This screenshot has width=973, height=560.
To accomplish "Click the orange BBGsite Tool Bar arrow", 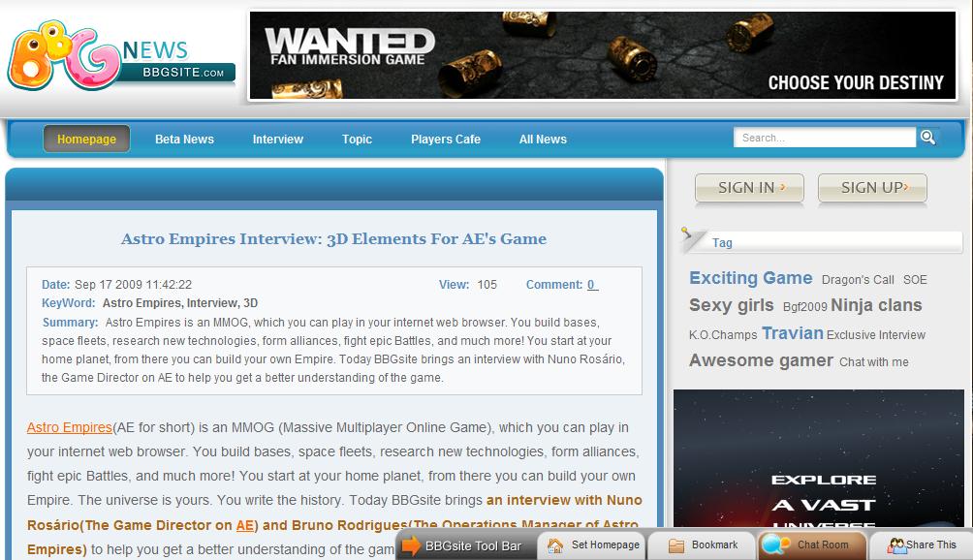I will pos(411,545).
